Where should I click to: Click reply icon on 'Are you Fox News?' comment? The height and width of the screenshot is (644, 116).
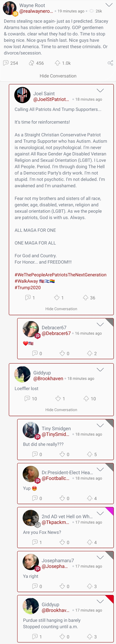35,542
